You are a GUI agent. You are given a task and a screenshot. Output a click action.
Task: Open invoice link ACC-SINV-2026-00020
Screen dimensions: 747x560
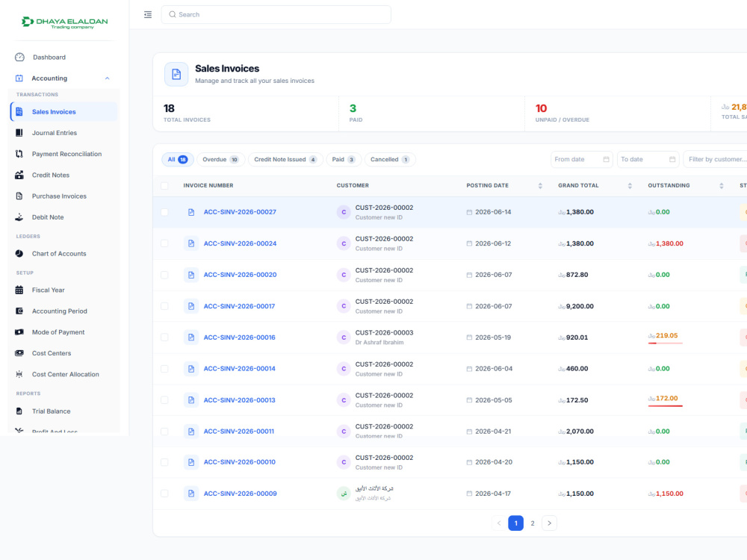240,275
